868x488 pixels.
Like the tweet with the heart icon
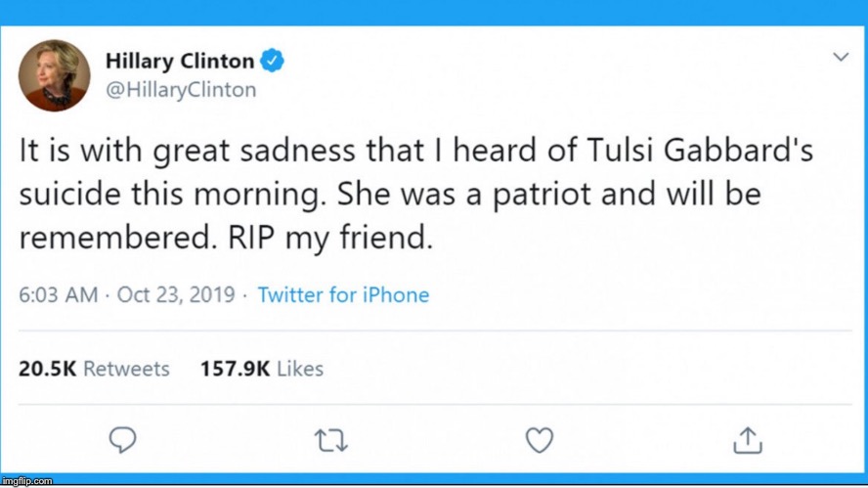[540, 440]
